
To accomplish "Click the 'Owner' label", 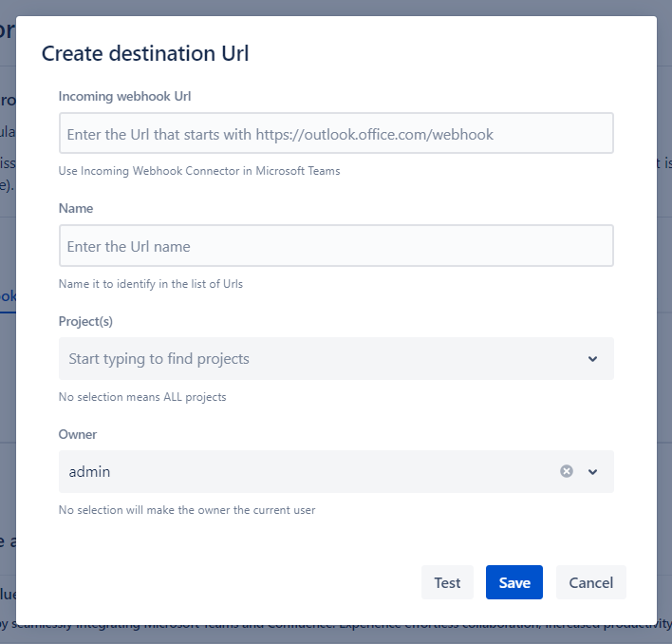I will (x=78, y=434).
